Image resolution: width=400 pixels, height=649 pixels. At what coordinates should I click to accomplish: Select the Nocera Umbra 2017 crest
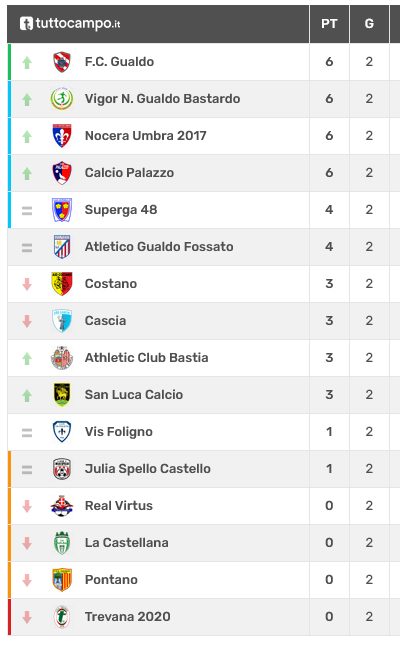[x=62, y=136]
